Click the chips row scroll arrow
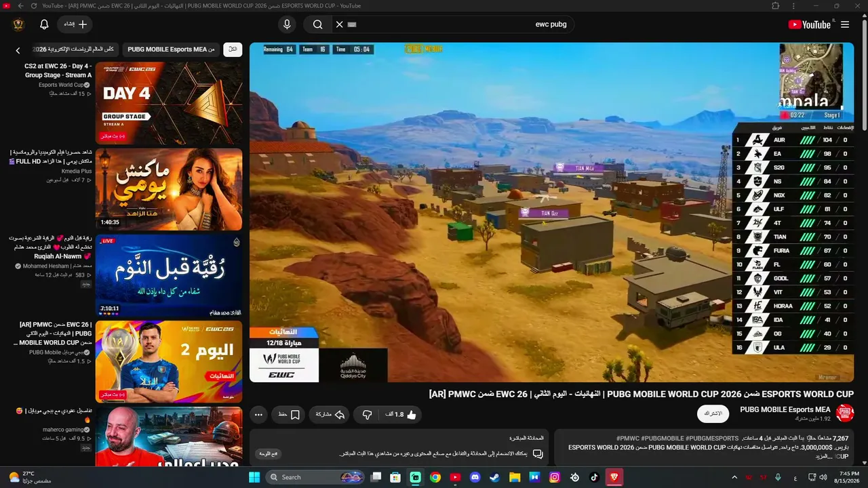This screenshot has width=868, height=488. click(18, 50)
